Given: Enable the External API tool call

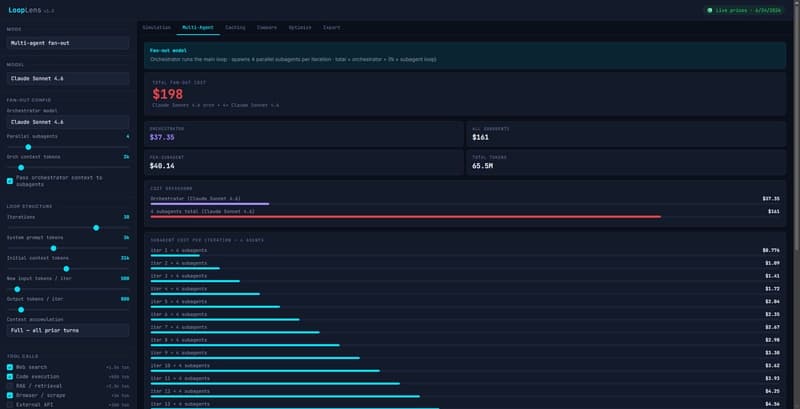Looking at the screenshot, I should click(x=10, y=404).
